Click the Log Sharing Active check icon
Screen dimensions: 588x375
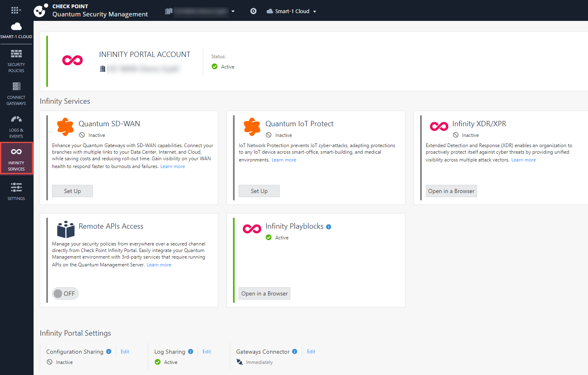[x=158, y=362]
